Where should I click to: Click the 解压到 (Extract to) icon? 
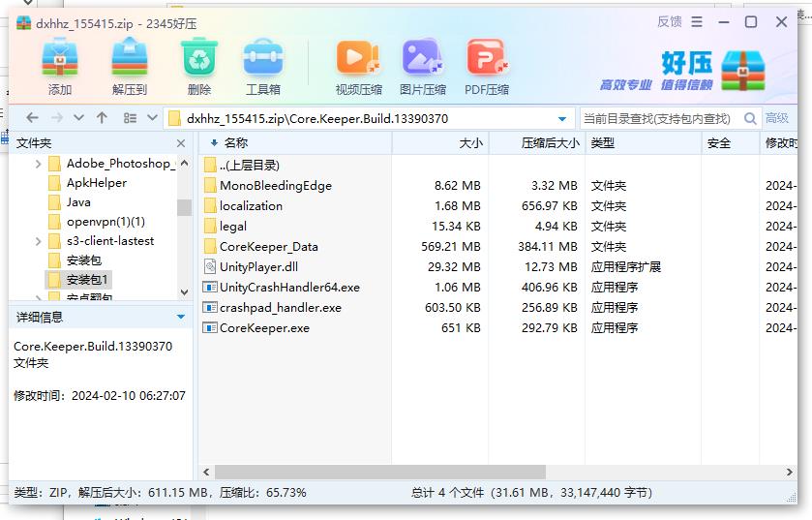pyautogui.click(x=130, y=58)
